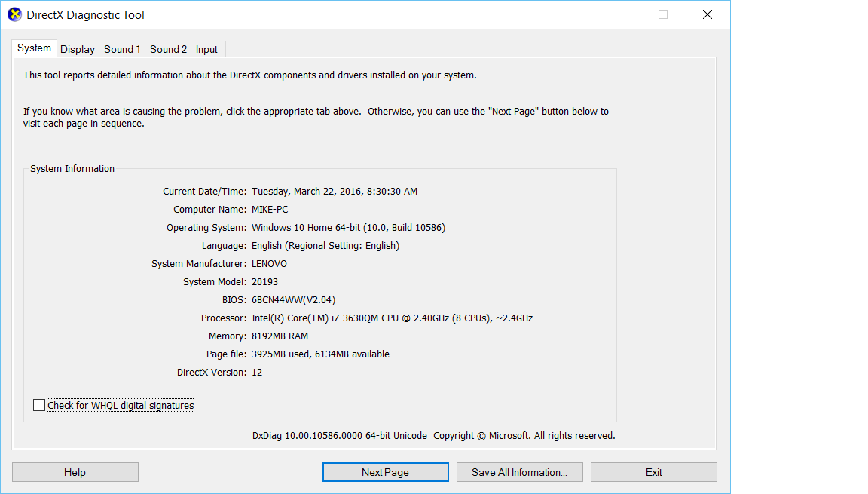Select the date value 'Tuesday, March 22, 2016, 8:30:30 AM'
Viewport: 868px width, 494px height.
click(x=335, y=192)
